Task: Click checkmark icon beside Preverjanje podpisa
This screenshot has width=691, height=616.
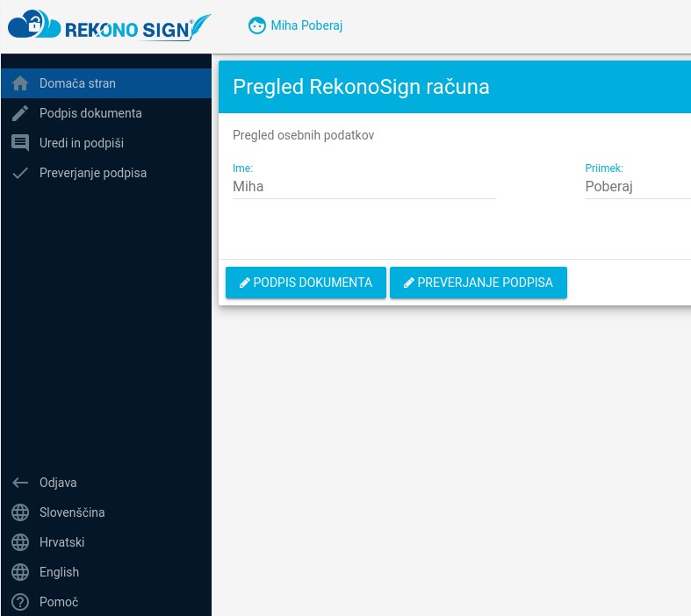Action: [x=20, y=173]
